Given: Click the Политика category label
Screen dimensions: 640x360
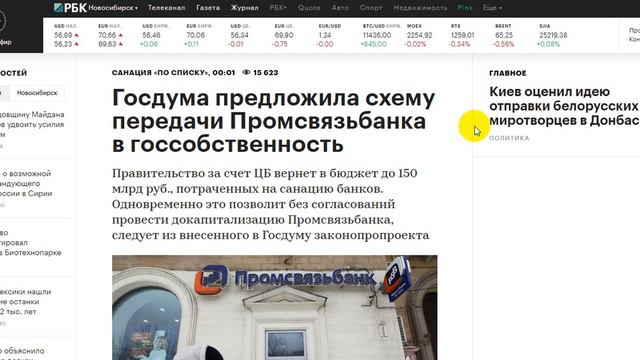Looking at the screenshot, I should [x=509, y=138].
